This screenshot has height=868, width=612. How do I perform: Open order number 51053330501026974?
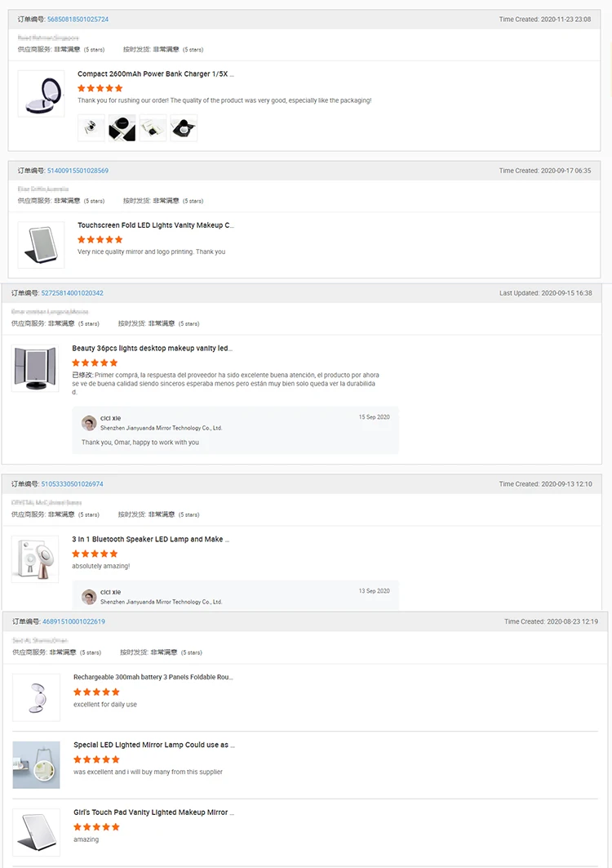click(x=72, y=484)
